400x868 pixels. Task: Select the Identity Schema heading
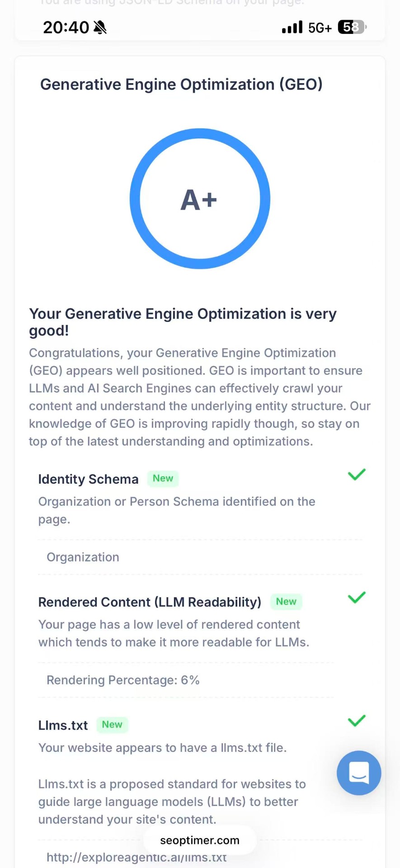88,479
